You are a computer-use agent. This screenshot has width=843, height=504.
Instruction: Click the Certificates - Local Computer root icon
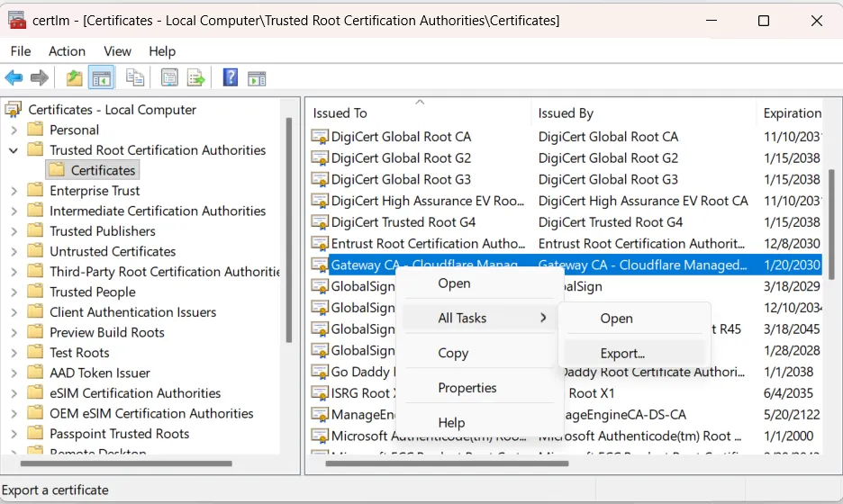coord(14,110)
